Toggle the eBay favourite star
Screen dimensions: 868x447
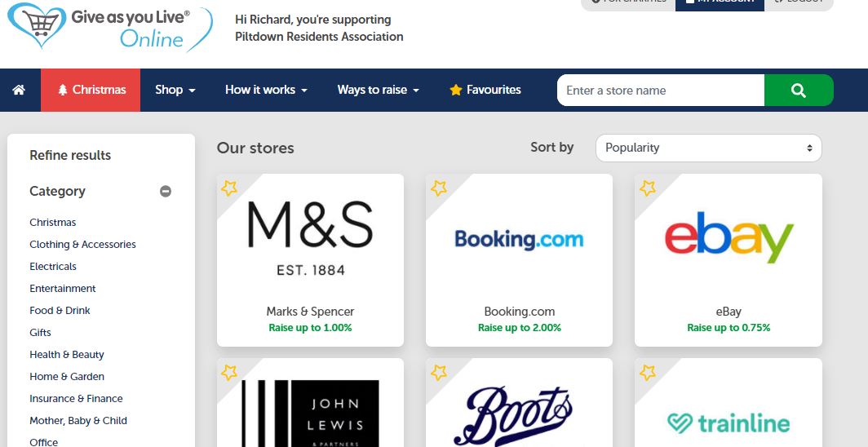(647, 188)
